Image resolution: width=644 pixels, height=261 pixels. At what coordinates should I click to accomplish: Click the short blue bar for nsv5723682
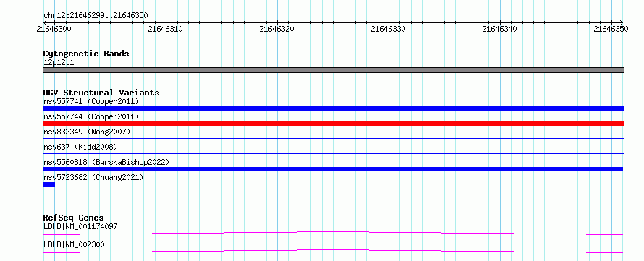pyautogui.click(x=49, y=184)
